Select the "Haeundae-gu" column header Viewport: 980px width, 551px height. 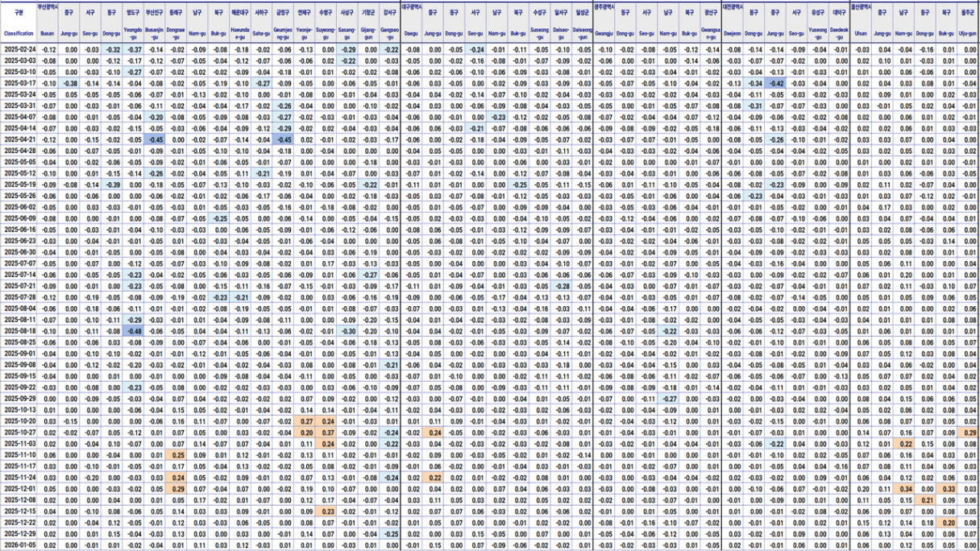[240, 34]
